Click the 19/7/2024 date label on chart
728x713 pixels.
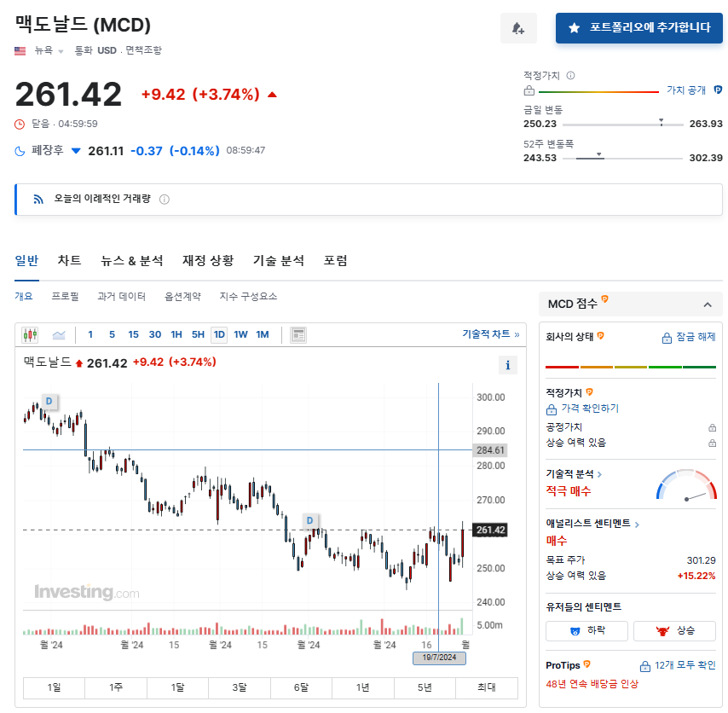click(x=439, y=658)
